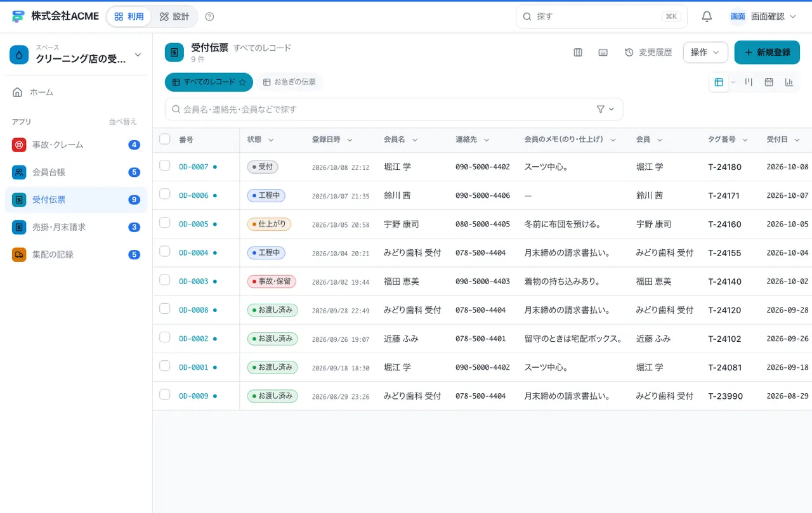The image size is (812, 513).
Task: Switch to the chart view
Action: tap(789, 82)
